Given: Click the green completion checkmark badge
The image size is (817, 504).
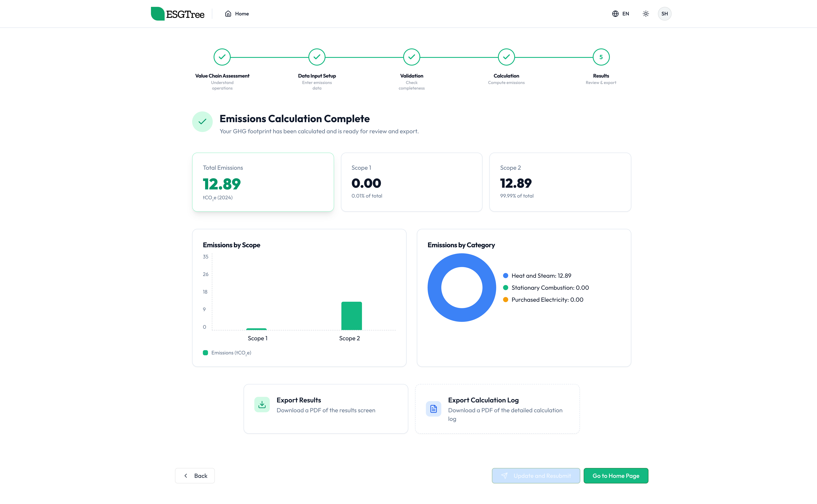Looking at the screenshot, I should tap(202, 122).
